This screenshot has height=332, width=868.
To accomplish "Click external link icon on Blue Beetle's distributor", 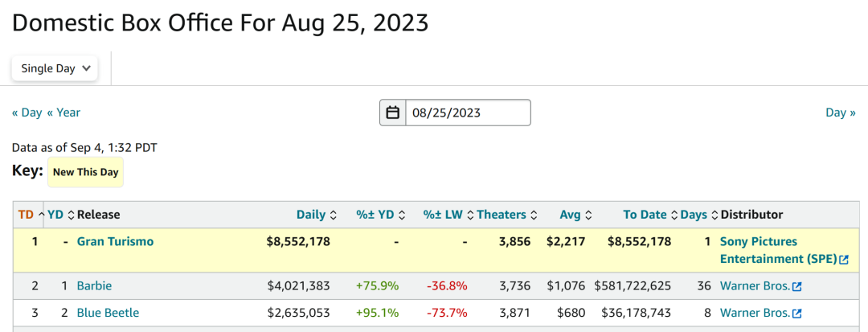I will point(796,314).
